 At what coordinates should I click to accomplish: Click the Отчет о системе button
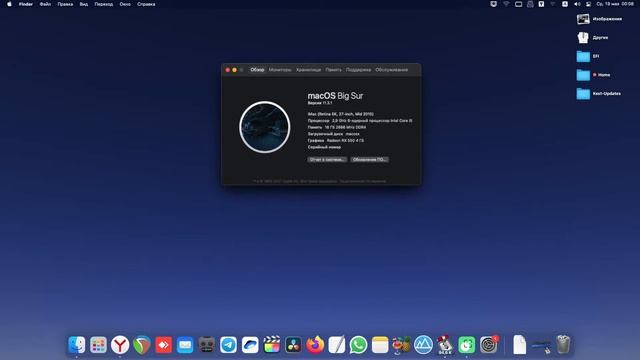(x=327, y=160)
